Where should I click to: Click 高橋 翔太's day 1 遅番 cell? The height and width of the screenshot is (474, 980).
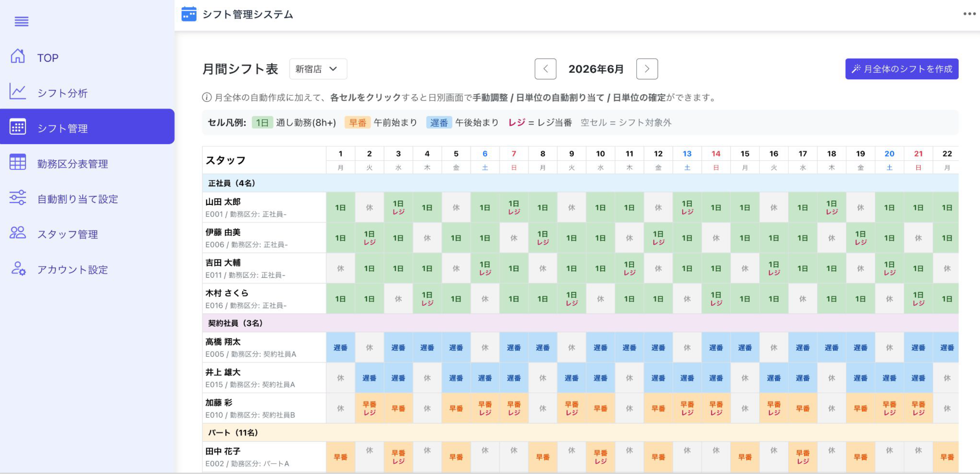[341, 347]
